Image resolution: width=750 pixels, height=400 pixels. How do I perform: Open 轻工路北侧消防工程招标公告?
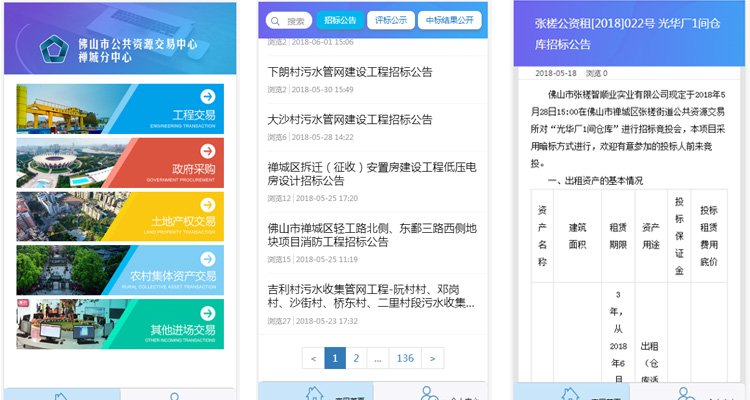[372, 235]
